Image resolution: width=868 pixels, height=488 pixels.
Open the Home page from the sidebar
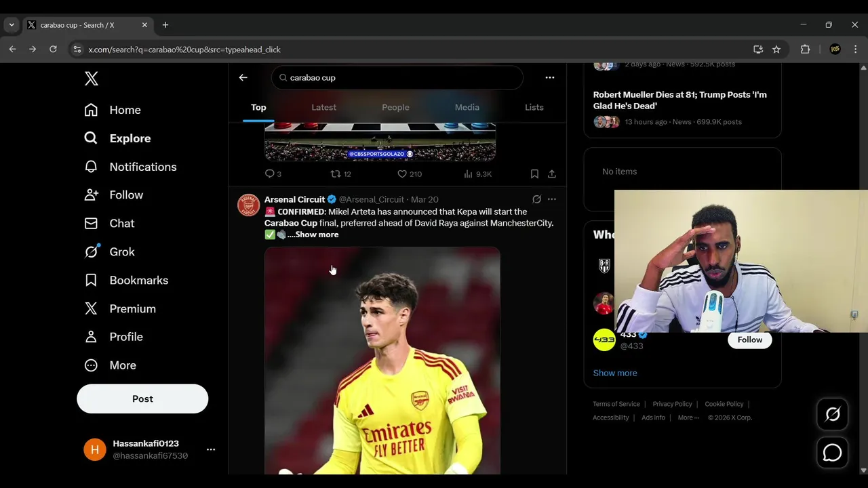(113, 110)
